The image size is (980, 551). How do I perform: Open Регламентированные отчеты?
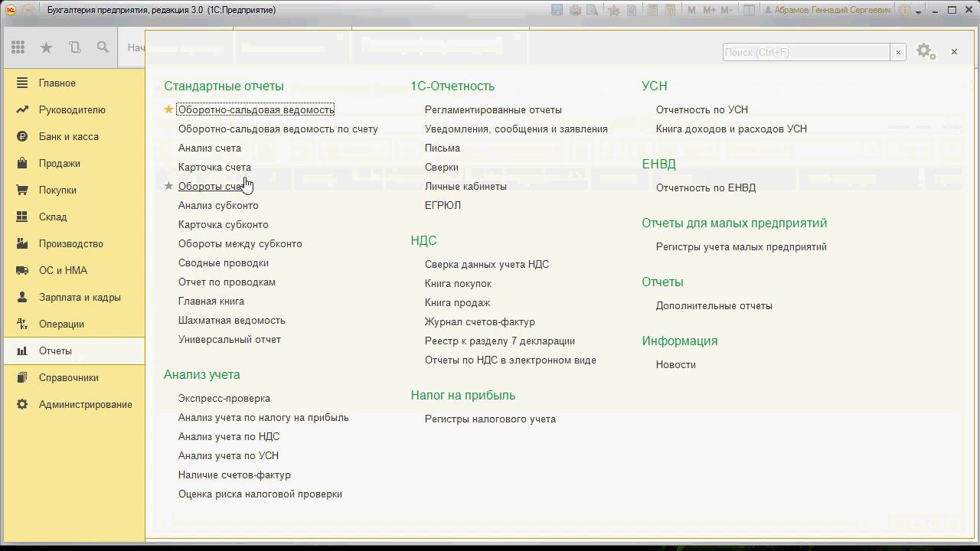click(x=493, y=109)
